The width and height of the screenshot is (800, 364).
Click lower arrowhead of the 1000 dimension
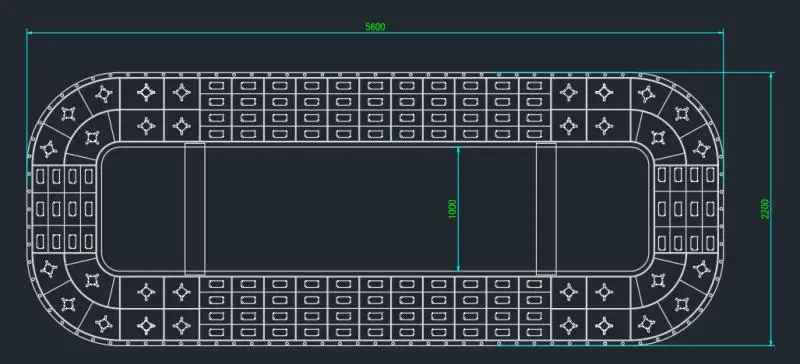[x=458, y=268]
